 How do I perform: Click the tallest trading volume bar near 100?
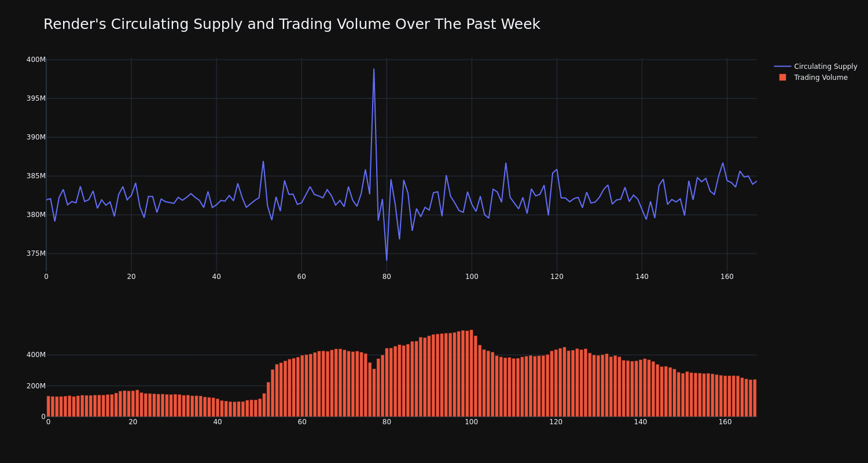pyautogui.click(x=472, y=373)
